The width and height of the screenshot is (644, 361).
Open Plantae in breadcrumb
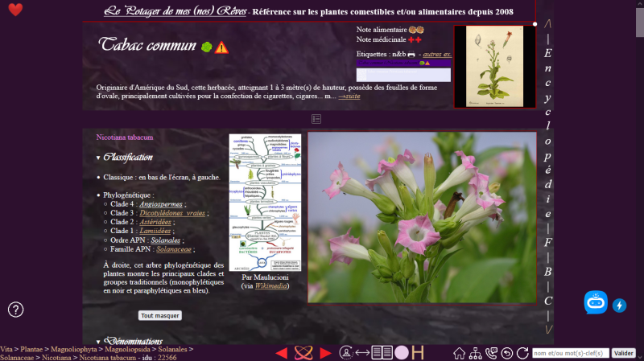[31, 349]
